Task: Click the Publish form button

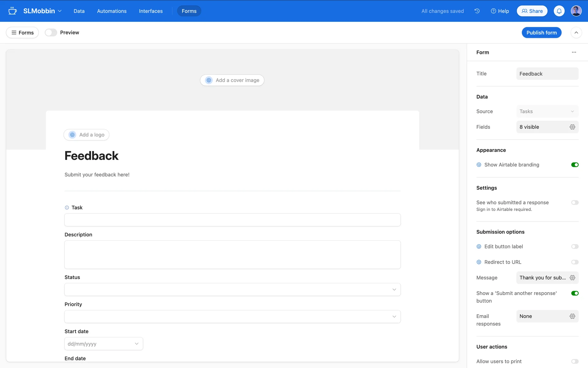Action: [x=541, y=33]
